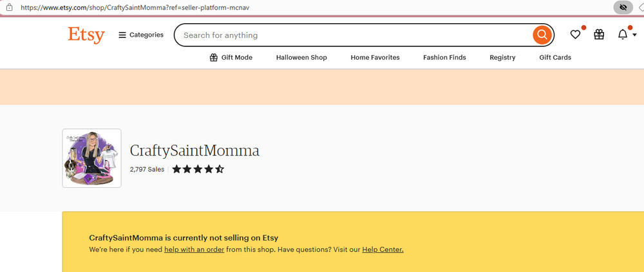Open Home Favorites
This screenshot has width=644, height=272.
click(375, 57)
